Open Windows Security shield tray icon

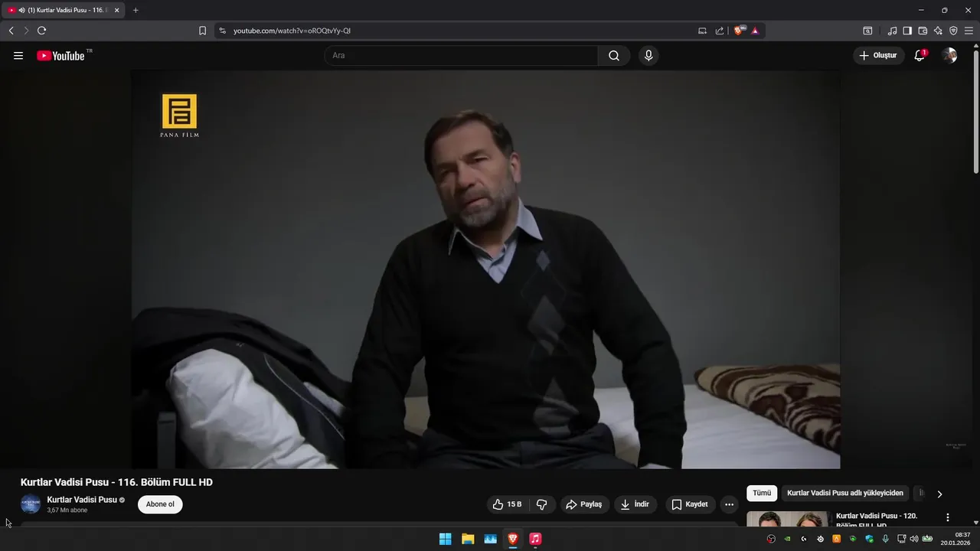(x=869, y=539)
